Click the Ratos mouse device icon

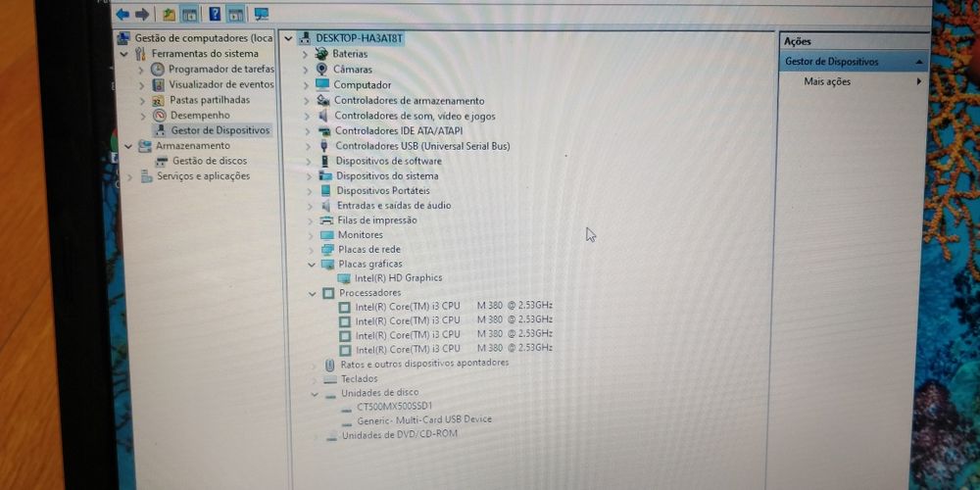tap(330, 365)
